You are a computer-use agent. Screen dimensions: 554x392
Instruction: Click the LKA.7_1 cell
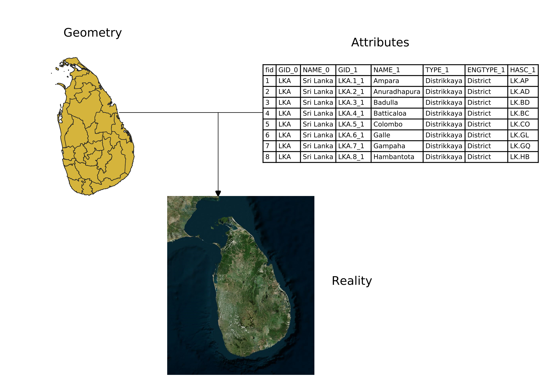[x=353, y=146]
